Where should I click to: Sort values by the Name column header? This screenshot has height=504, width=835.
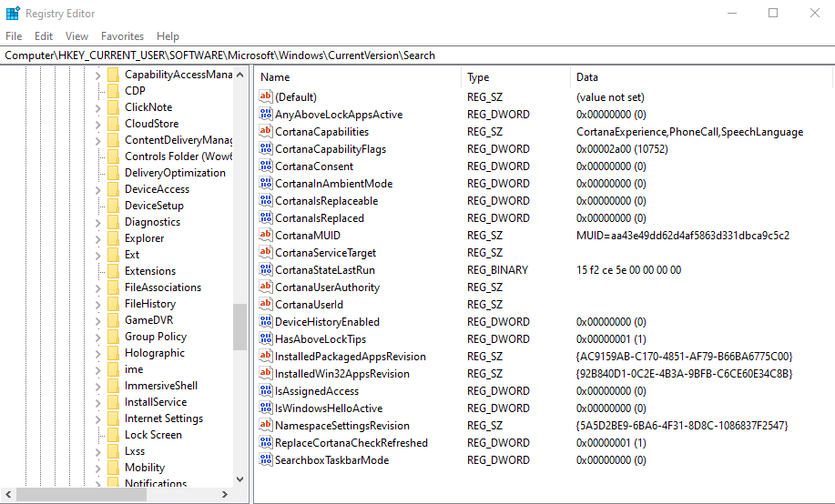(357, 77)
